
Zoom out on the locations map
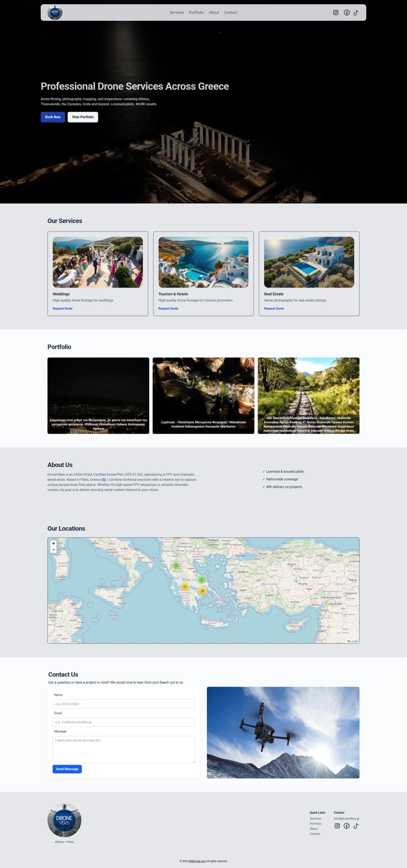click(x=54, y=550)
